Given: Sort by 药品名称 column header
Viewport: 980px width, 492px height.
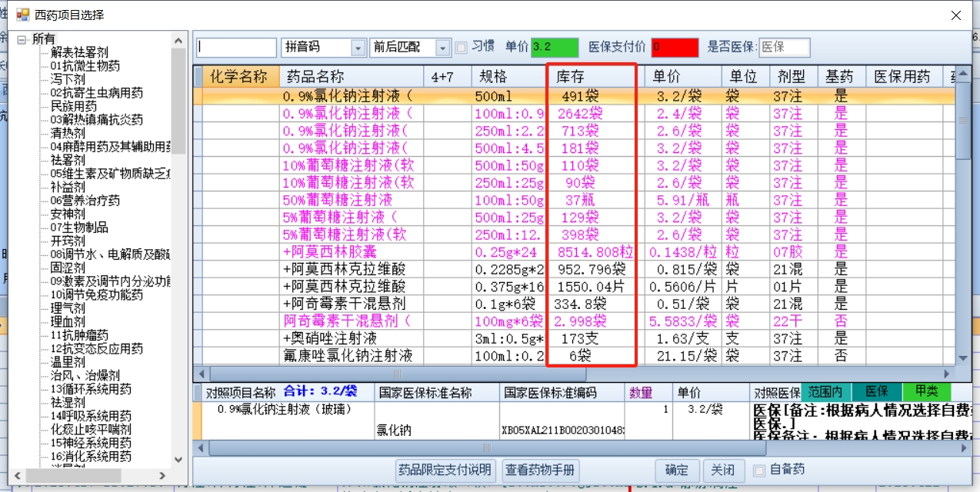Looking at the screenshot, I should (352, 77).
